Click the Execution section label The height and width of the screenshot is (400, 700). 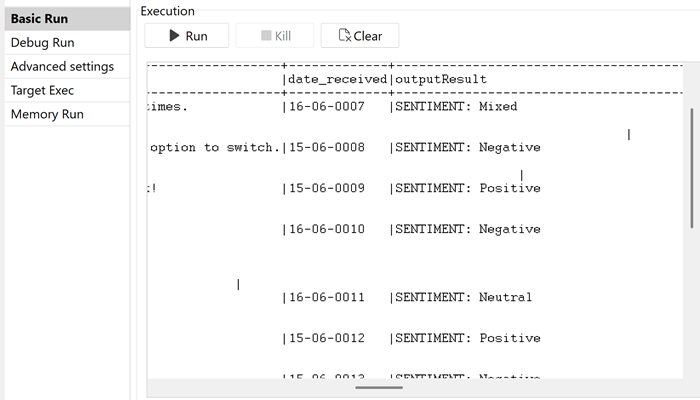click(x=167, y=11)
